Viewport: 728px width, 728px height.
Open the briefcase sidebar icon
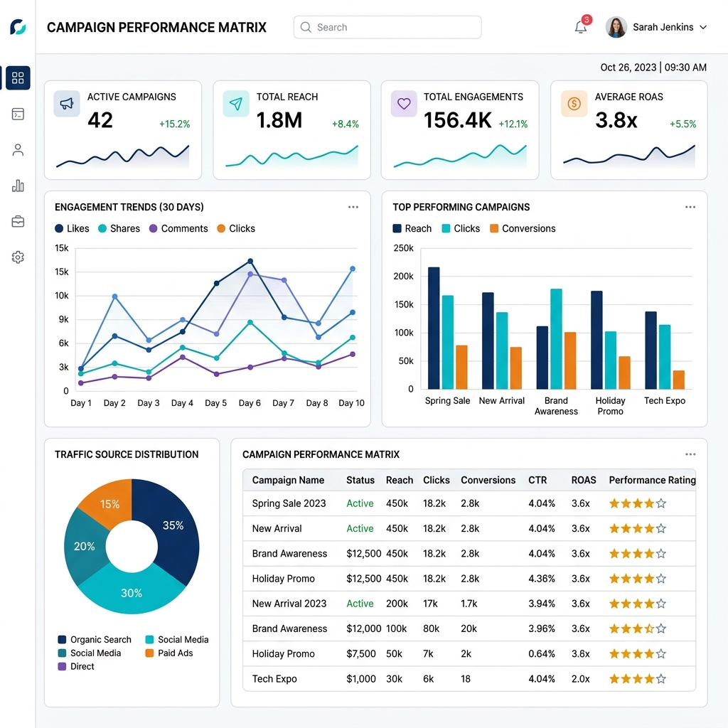18,222
